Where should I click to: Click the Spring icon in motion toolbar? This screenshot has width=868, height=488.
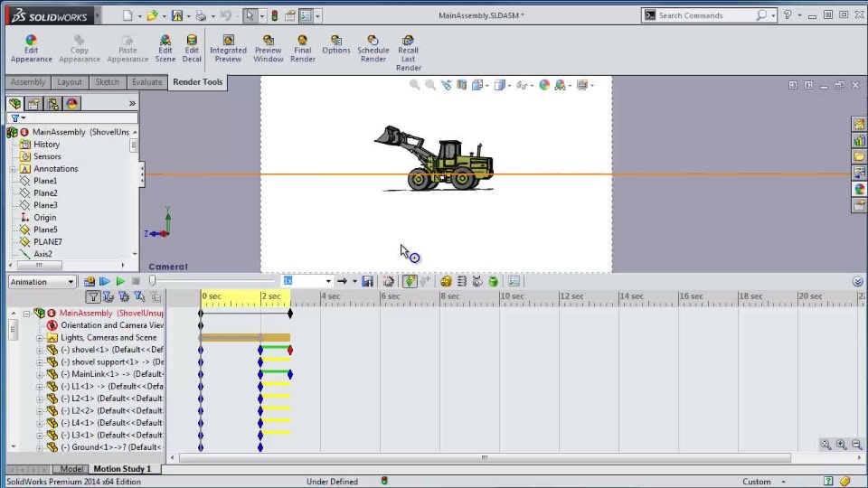(462, 281)
